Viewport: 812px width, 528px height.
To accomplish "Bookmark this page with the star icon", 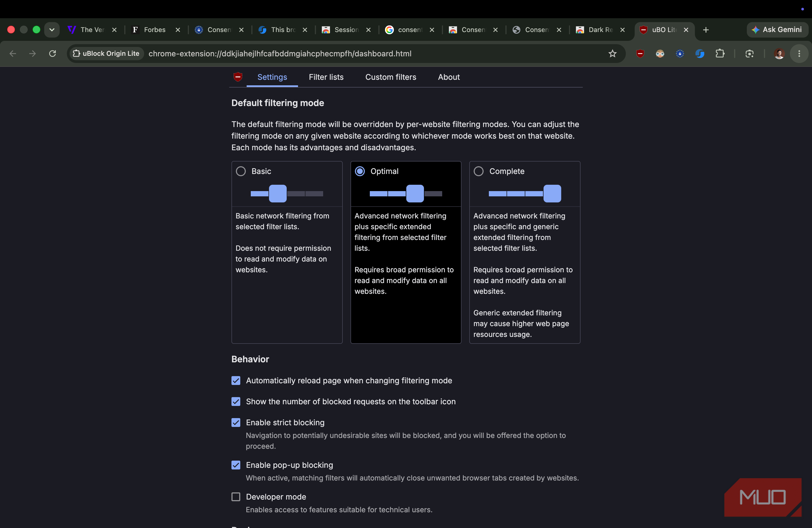I will pyautogui.click(x=612, y=54).
